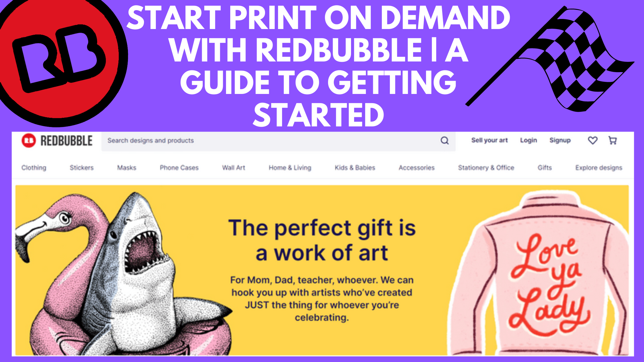Image resolution: width=644 pixels, height=362 pixels.
Task: Open the Home & Living menu
Action: tap(290, 168)
